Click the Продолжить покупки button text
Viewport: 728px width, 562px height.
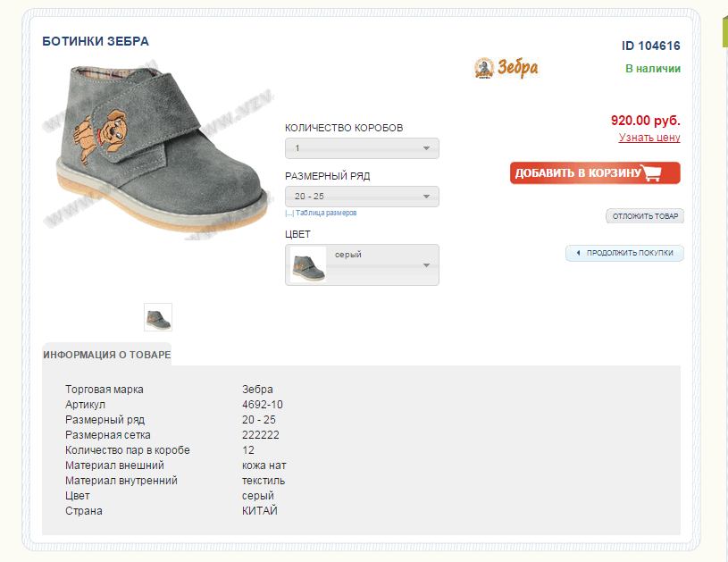(x=631, y=253)
